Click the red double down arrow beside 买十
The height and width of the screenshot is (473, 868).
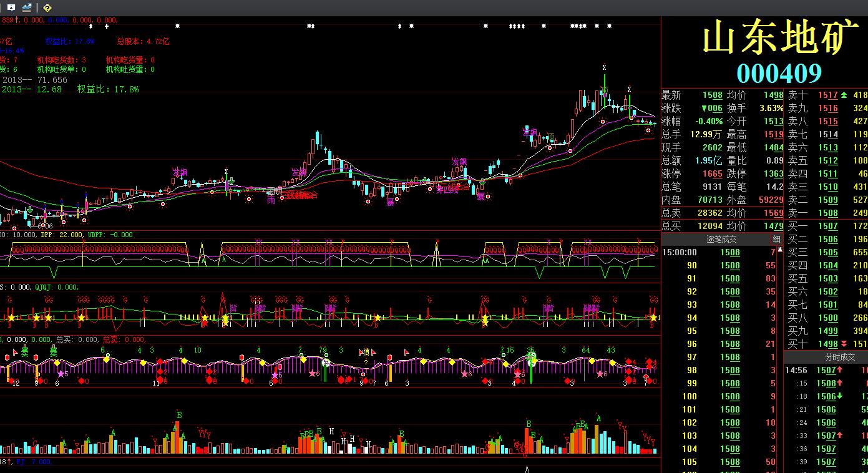[844, 344]
